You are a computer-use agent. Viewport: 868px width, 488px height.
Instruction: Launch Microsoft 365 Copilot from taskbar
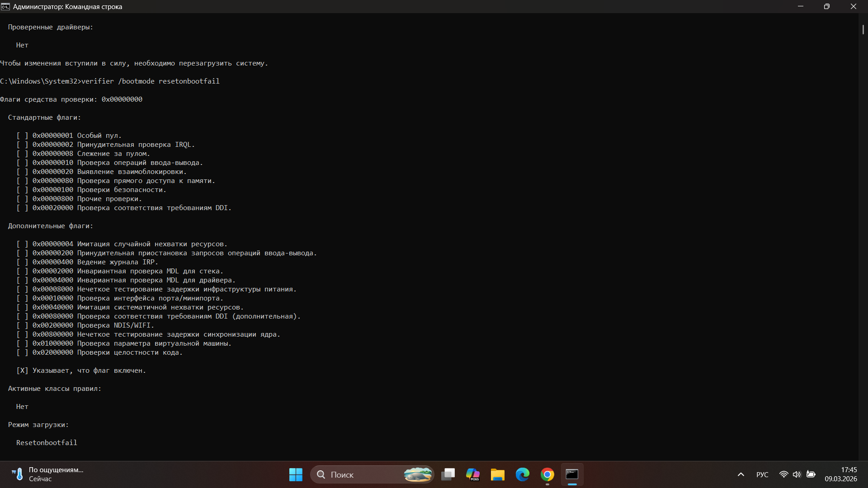point(473,474)
